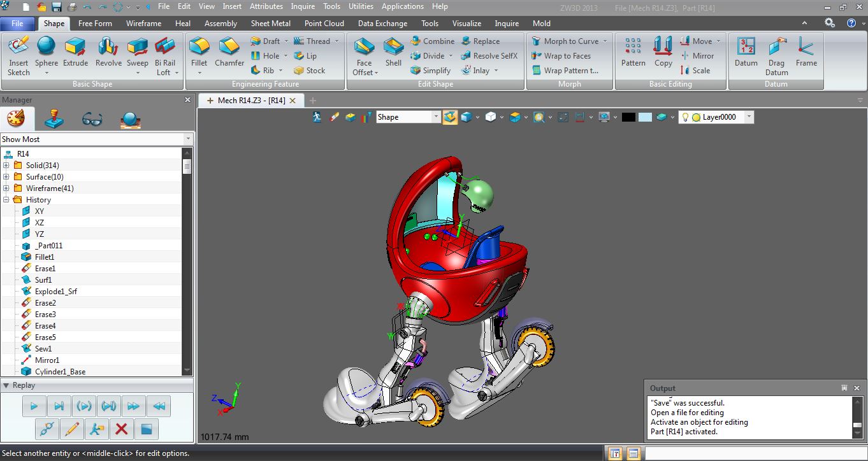Open the Shell tool
Viewport: 868px width, 461px height.
[x=393, y=52]
